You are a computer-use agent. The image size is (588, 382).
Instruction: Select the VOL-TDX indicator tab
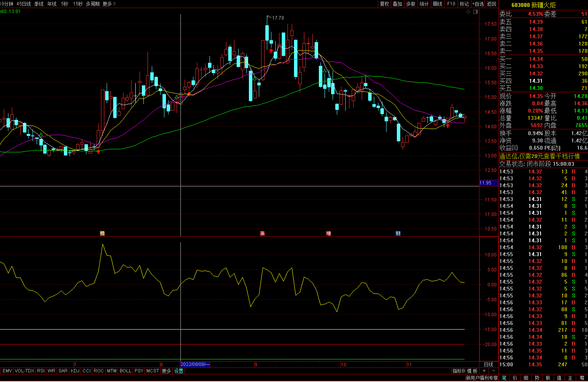pyautogui.click(x=24, y=371)
